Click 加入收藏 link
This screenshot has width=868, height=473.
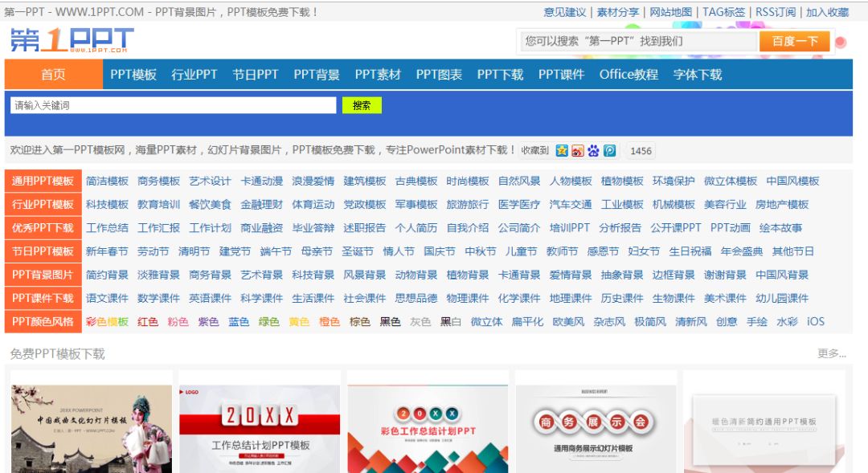click(827, 12)
